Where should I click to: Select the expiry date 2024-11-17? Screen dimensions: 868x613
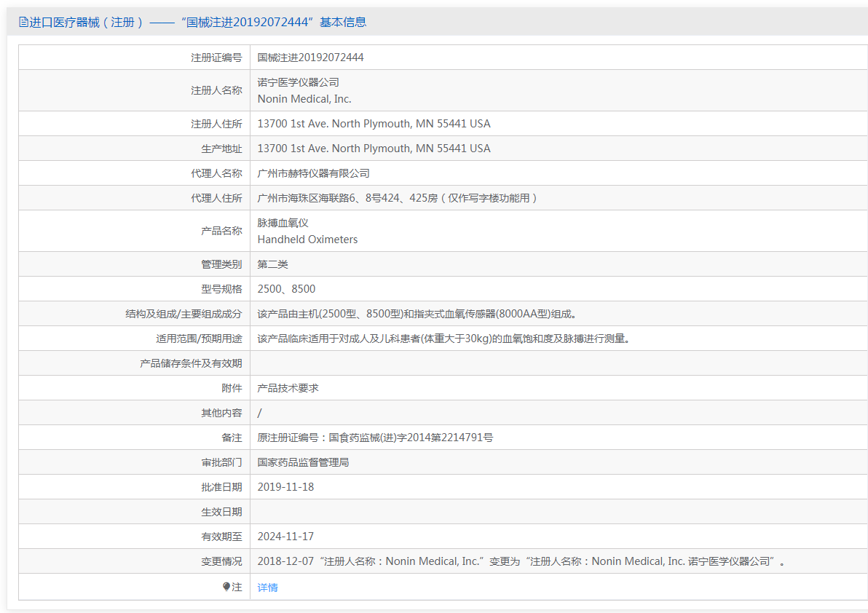click(x=285, y=537)
